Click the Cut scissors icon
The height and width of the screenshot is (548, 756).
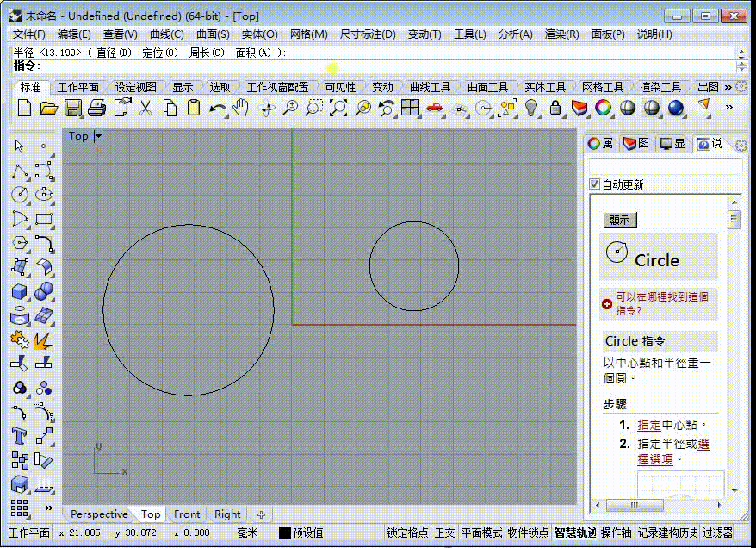[146, 108]
